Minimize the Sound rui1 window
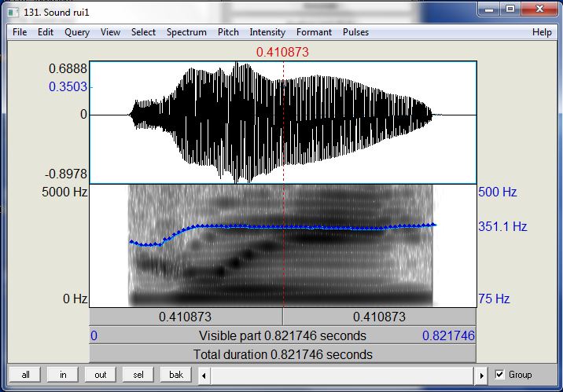Image resolution: width=563 pixels, height=392 pixels. 489,9
